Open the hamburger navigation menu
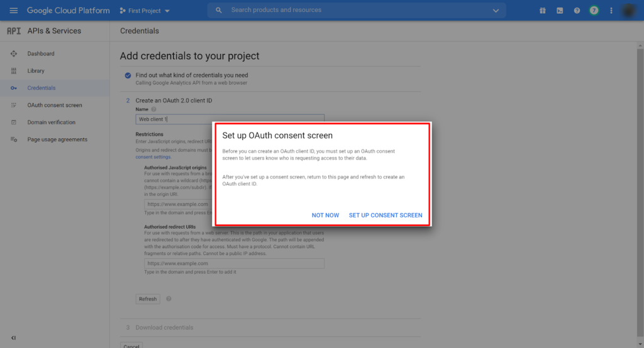Screen dimensions: 644x348 pyautogui.click(x=14, y=10)
